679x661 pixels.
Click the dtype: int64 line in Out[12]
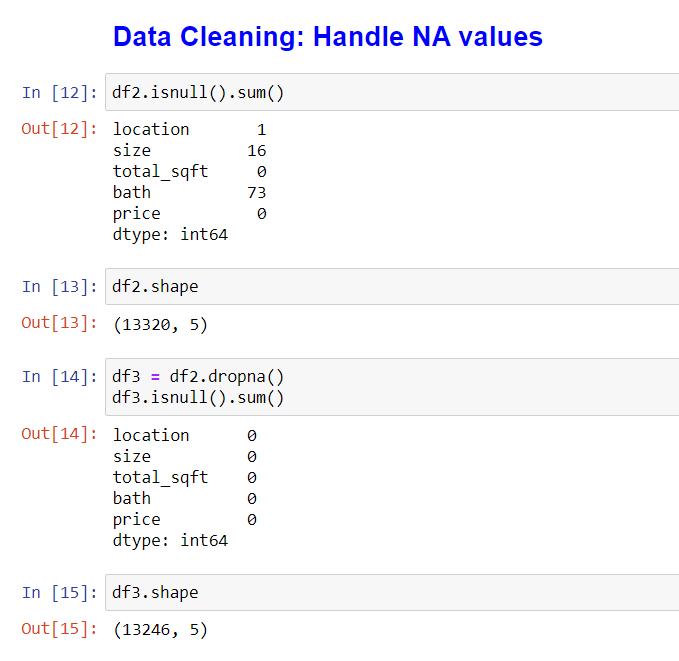tap(170, 235)
